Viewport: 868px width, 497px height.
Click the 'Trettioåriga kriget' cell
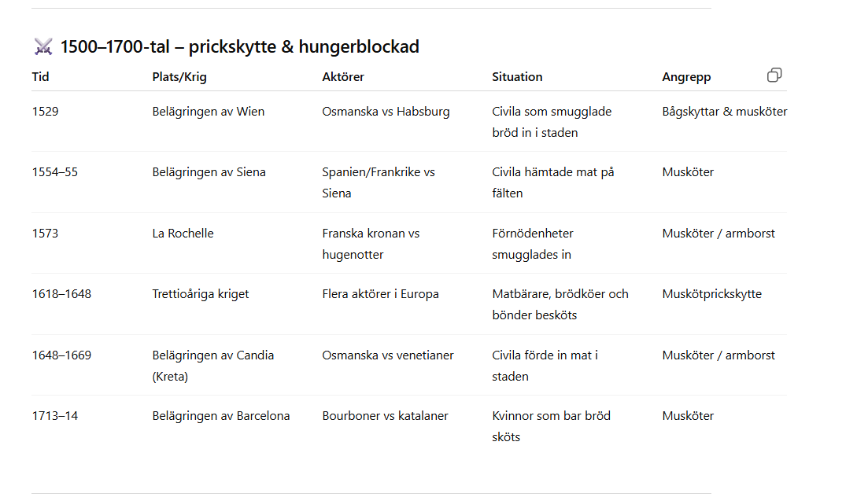point(201,294)
